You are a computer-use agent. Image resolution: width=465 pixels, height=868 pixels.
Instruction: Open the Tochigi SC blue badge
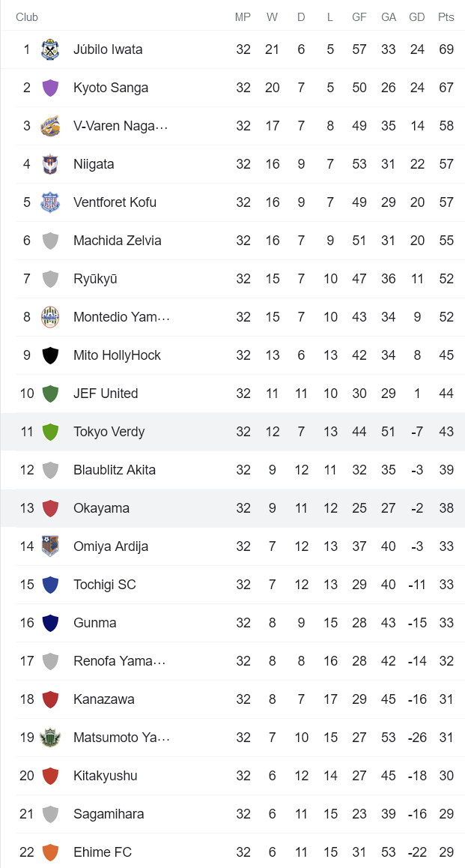(49, 585)
